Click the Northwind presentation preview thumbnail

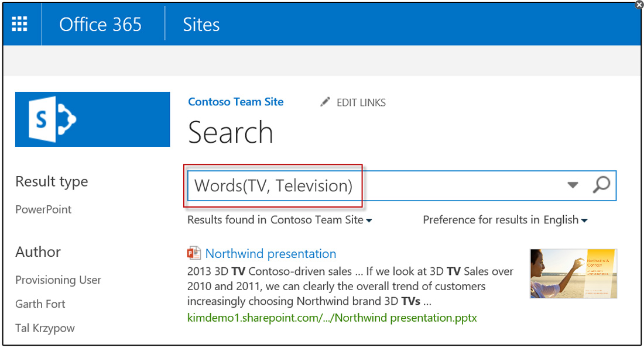[573, 273]
